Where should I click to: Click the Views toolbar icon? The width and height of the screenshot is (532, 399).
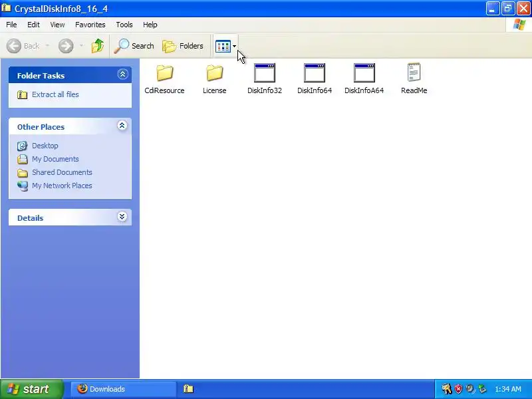pos(223,46)
